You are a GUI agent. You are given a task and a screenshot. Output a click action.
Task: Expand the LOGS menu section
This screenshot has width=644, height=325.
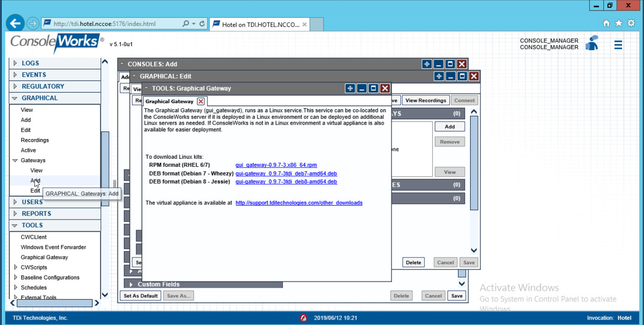[16, 63]
